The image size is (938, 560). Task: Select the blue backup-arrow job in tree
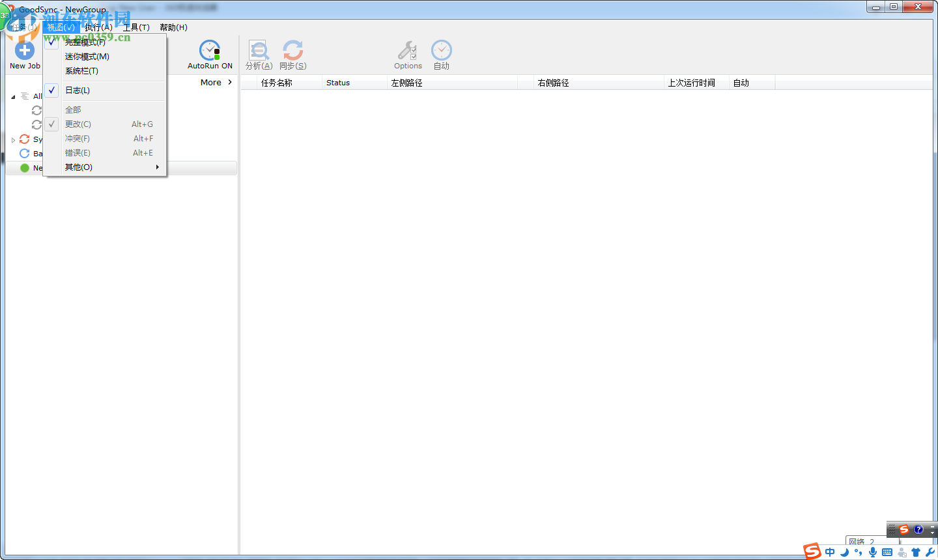point(25,154)
